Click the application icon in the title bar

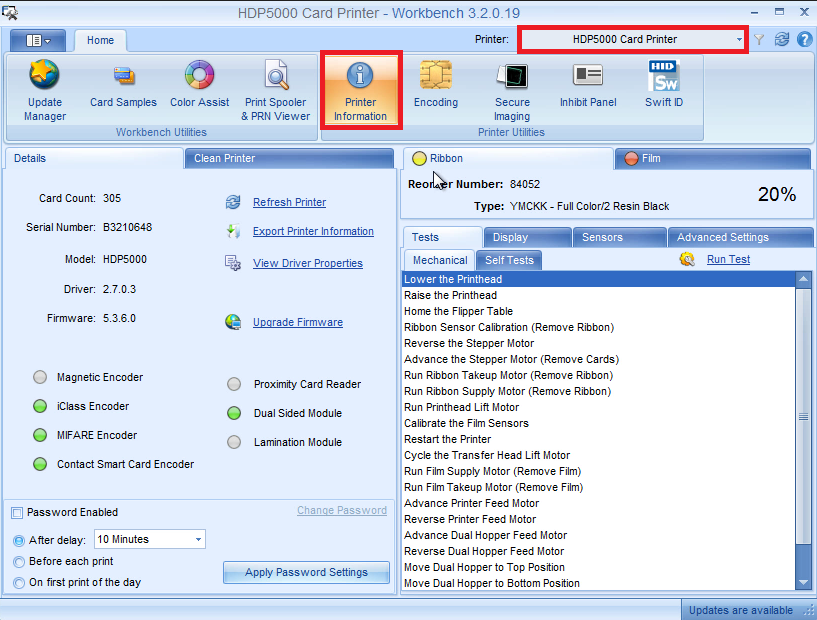pos(9,12)
